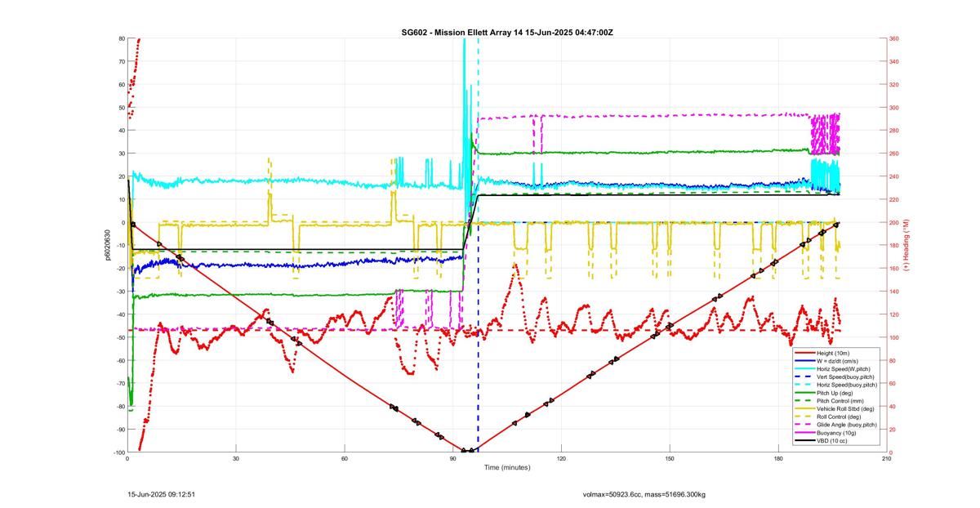Click the 200 tick on the heading axis

coord(894,222)
